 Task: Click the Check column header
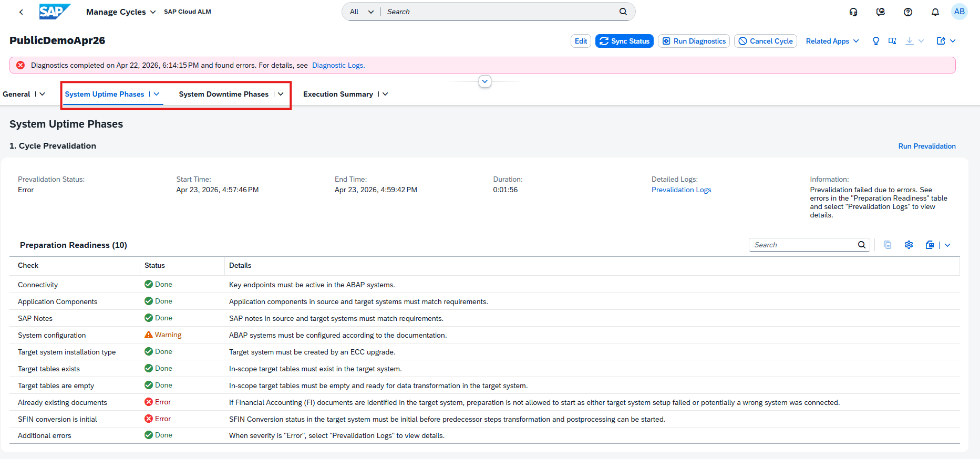tap(75, 266)
